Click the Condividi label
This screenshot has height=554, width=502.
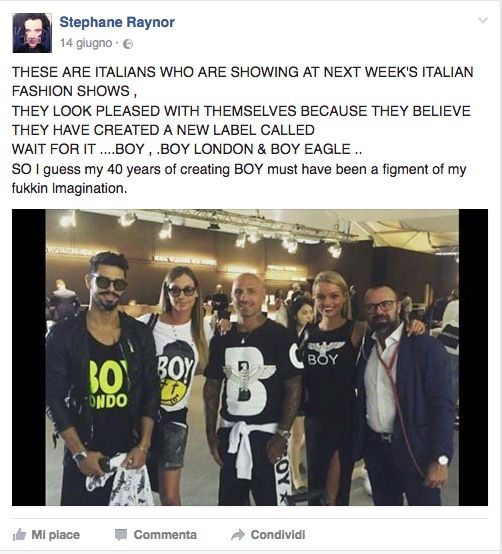278,535
